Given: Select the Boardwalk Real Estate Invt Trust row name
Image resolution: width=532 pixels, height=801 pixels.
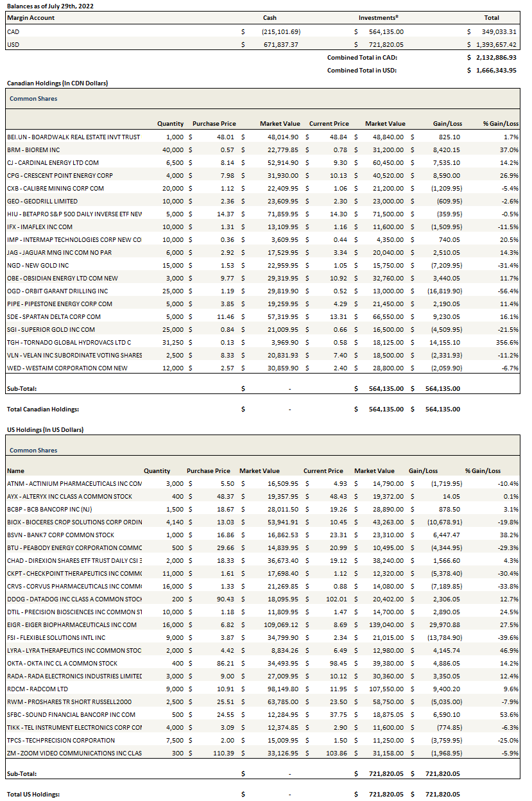Looking at the screenshot, I should click(73, 137).
